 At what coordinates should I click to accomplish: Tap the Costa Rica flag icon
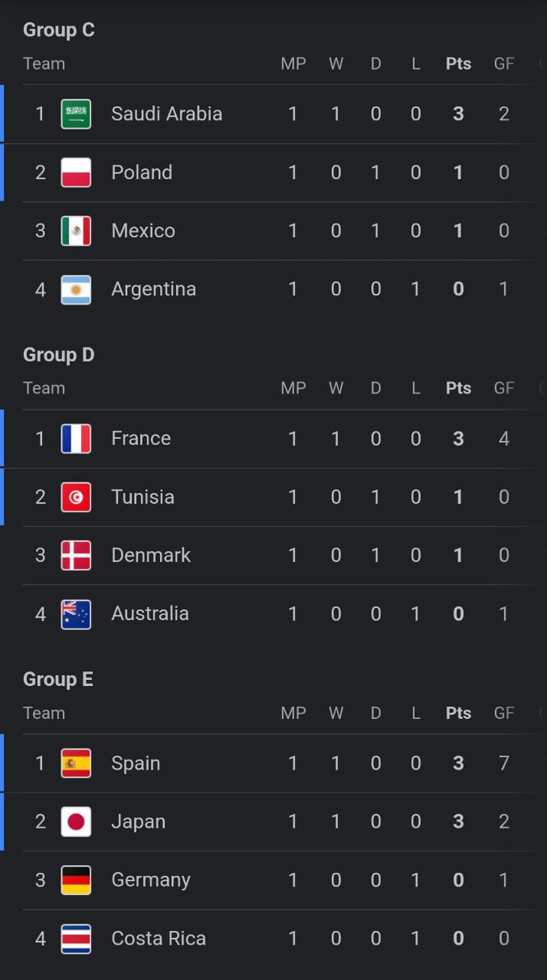(76, 939)
